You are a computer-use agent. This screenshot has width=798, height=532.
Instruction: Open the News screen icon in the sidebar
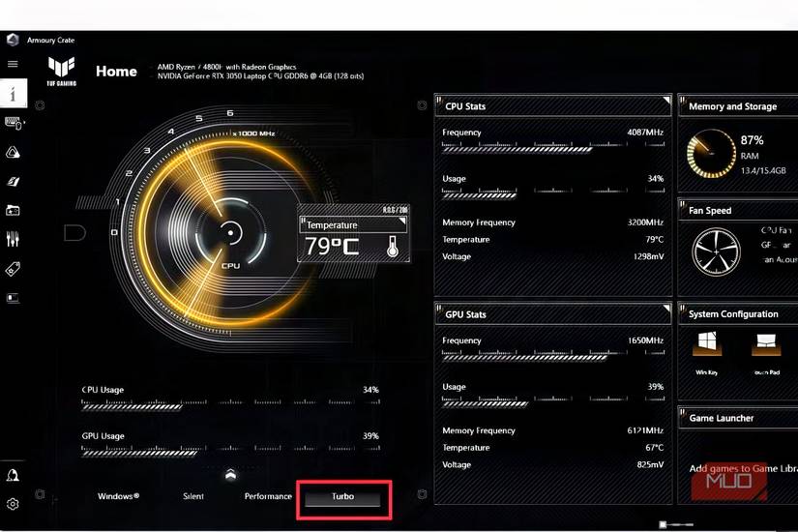(x=13, y=298)
